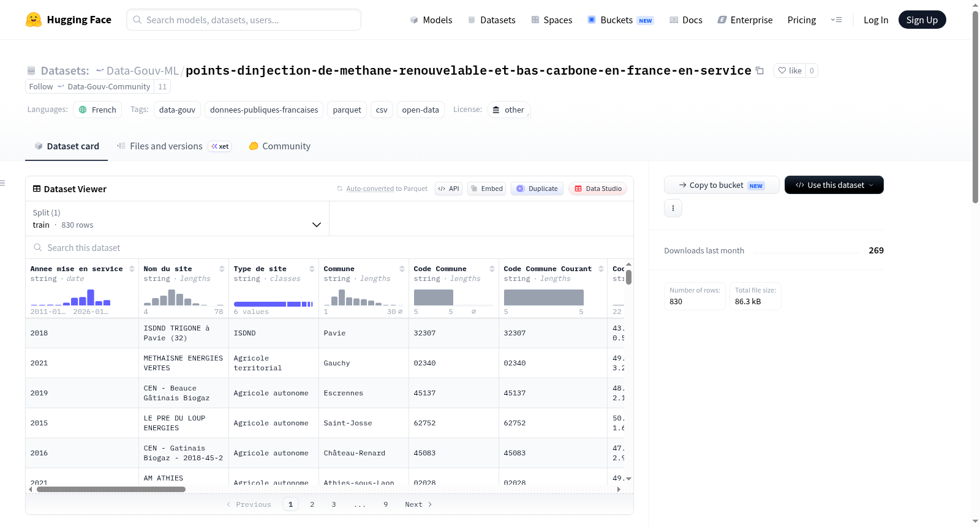Click the table's vertical scrollbar thumb
Screen dimensions: 980x527
tap(628, 277)
